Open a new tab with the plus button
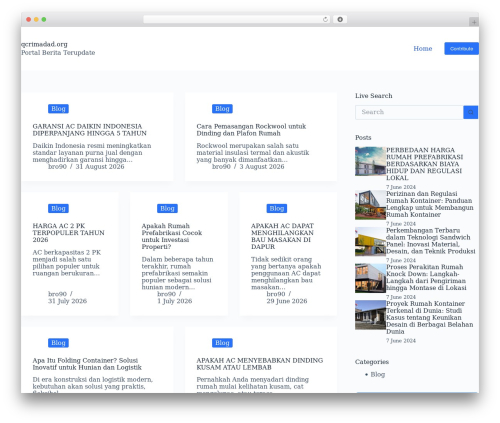The width and height of the screenshot is (500, 423). pyautogui.click(x=474, y=22)
